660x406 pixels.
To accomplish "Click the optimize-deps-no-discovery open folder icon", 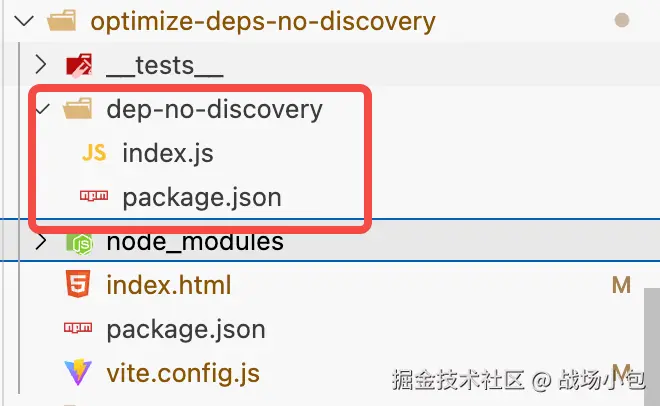I will (x=61, y=20).
